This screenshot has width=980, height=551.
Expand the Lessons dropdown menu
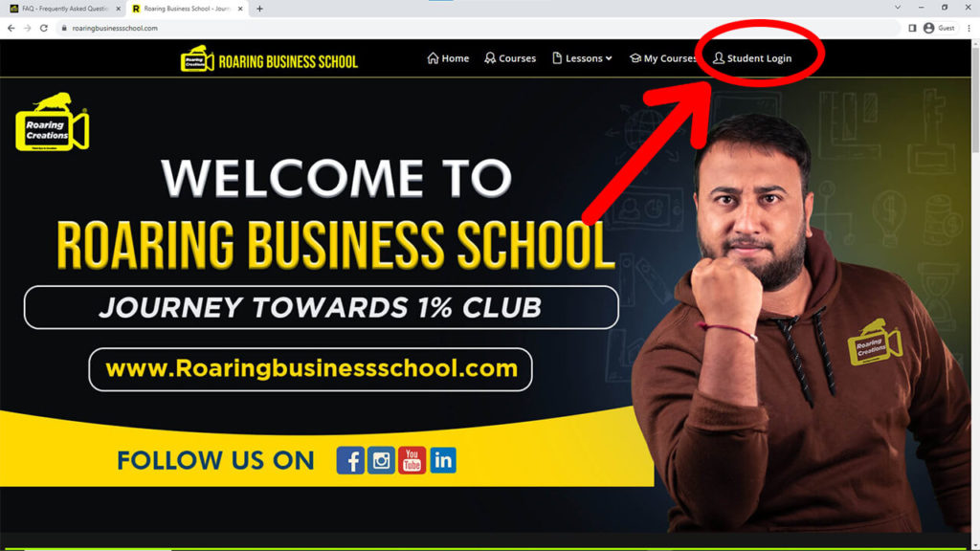click(582, 58)
